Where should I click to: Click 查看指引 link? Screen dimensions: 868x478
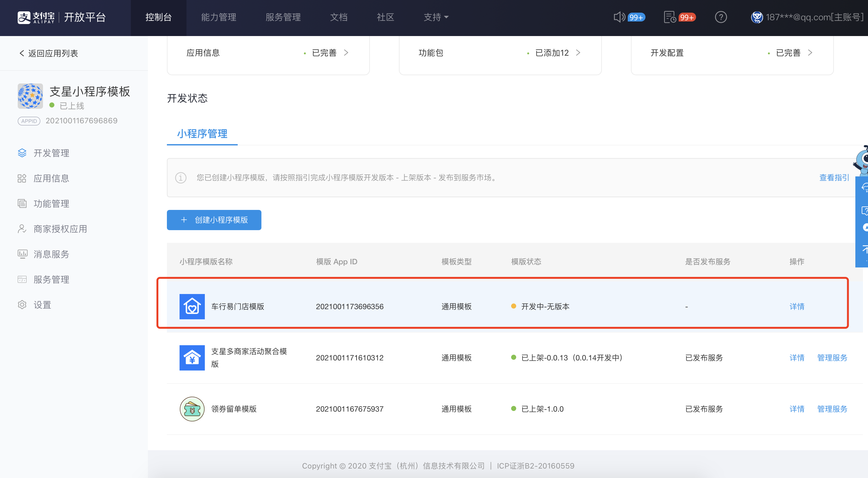coord(834,178)
